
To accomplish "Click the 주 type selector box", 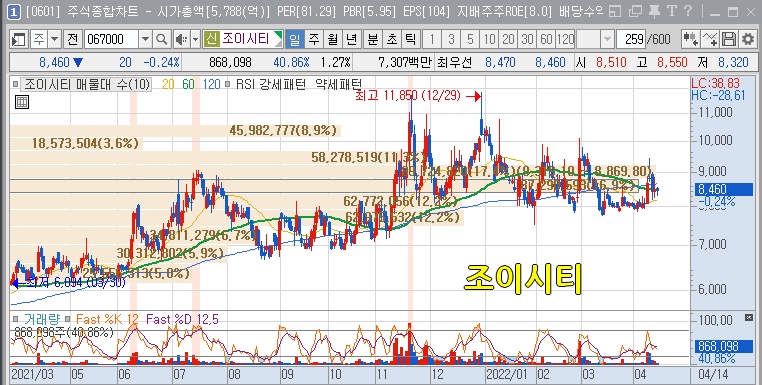I will [x=39, y=39].
